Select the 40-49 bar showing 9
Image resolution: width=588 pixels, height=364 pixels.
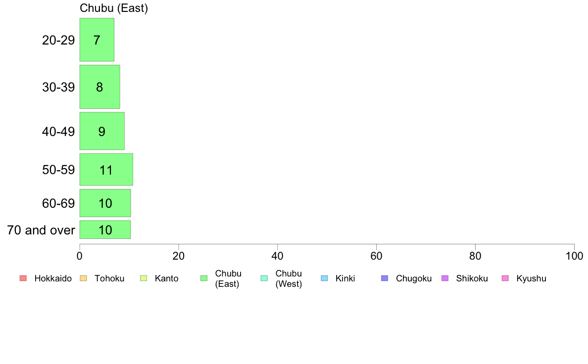(x=102, y=131)
